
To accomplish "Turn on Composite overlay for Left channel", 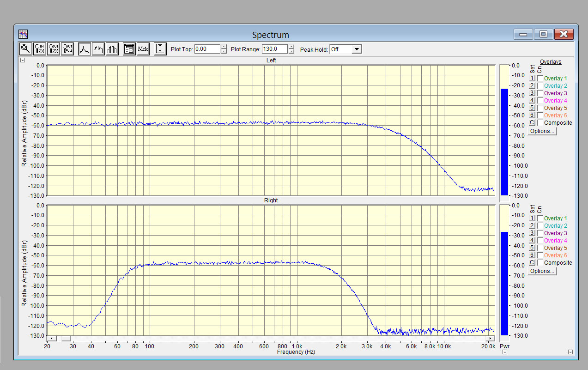I will pos(540,123).
